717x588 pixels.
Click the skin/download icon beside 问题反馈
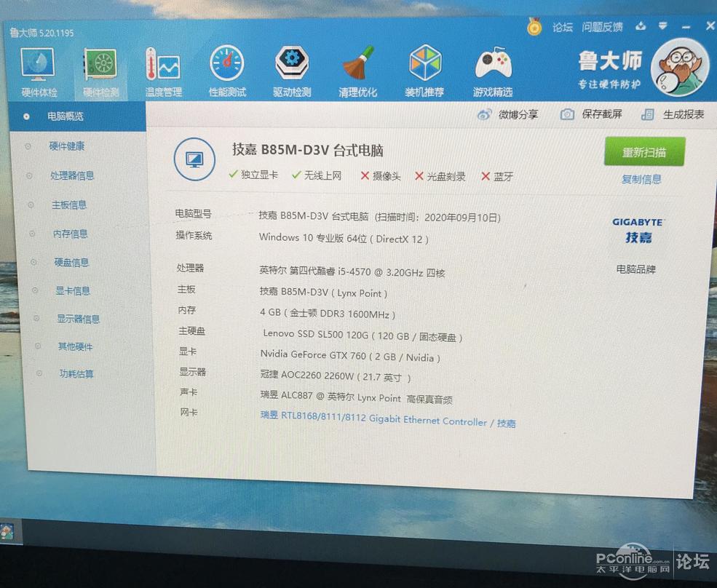pos(641,26)
